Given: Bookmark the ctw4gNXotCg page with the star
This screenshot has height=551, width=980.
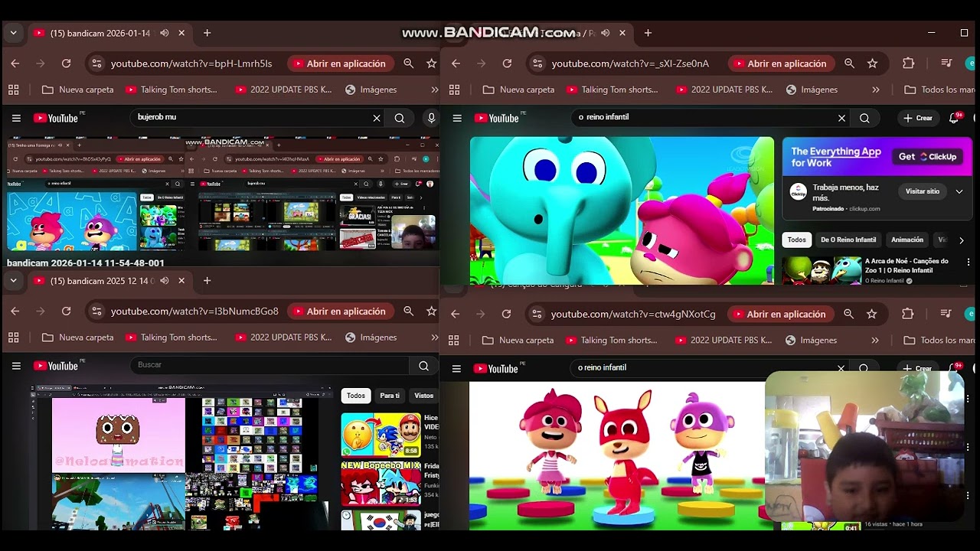Looking at the screenshot, I should pos(871,314).
